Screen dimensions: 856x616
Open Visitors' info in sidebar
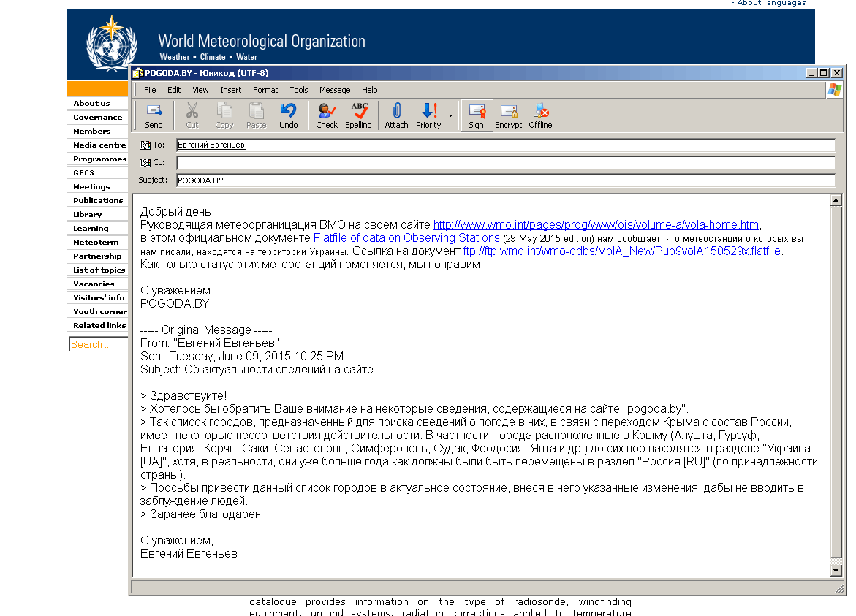(x=98, y=298)
